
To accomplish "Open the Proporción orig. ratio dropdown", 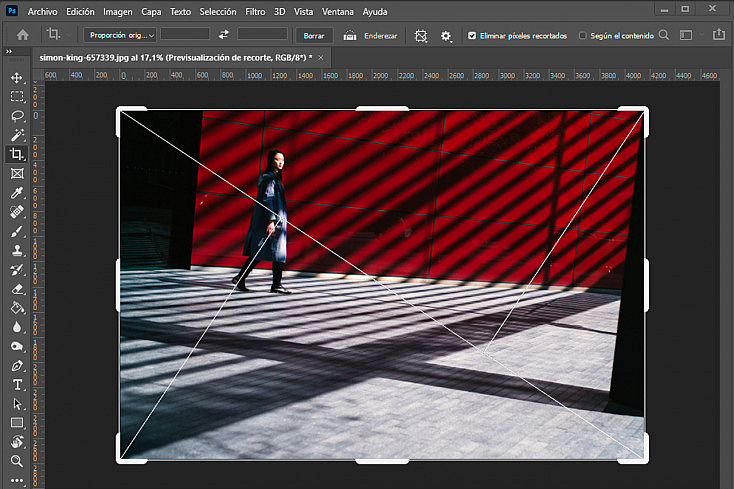I will [x=120, y=35].
